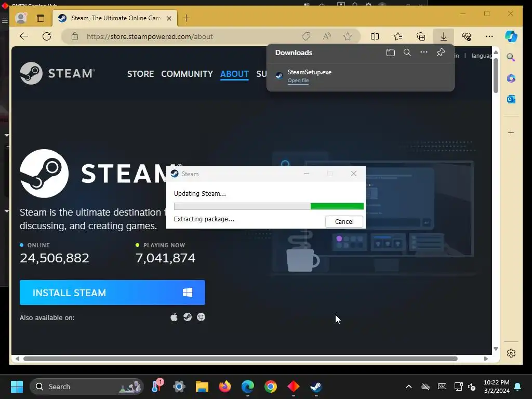Open sidebar search icon
The width and height of the screenshot is (532, 399).
click(511, 57)
